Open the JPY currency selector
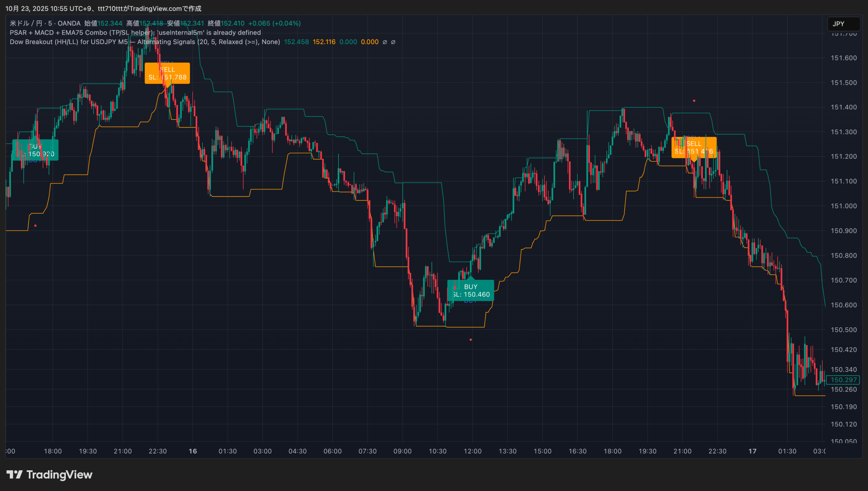Screen dimensions: 868x491 click(843, 24)
